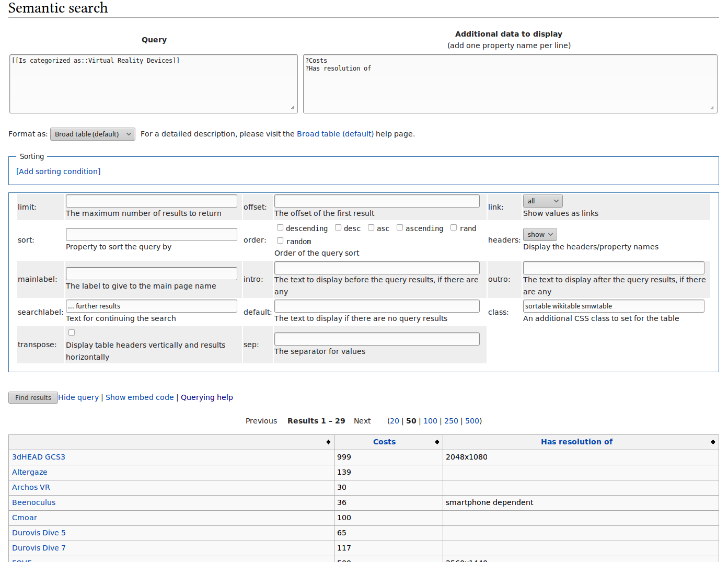Select the cost value 139

pos(344,472)
